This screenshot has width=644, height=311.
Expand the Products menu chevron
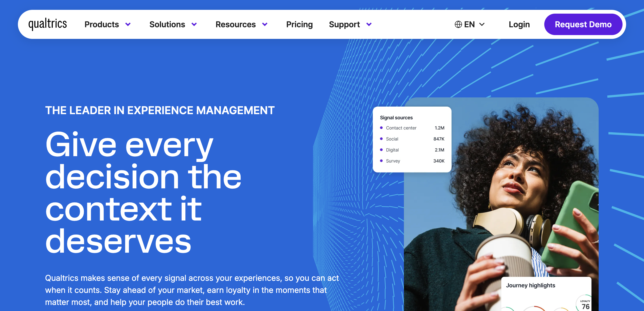coord(128,25)
